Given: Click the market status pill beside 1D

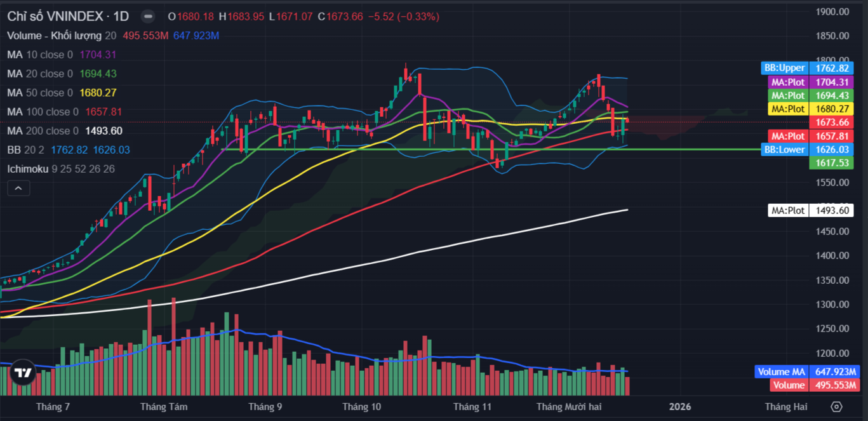Looking at the screenshot, I should 147,17.
